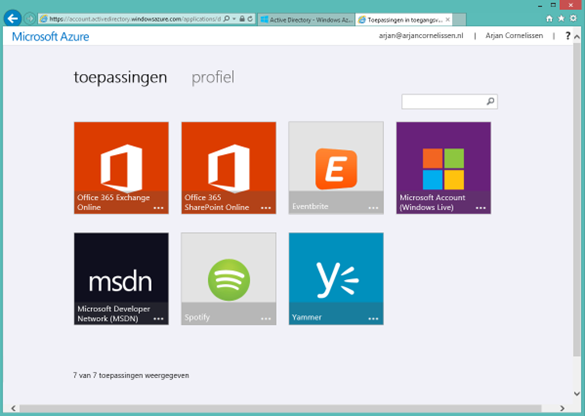Click the Microsoft Azure logo link
This screenshot has height=416, width=585.
(x=51, y=37)
